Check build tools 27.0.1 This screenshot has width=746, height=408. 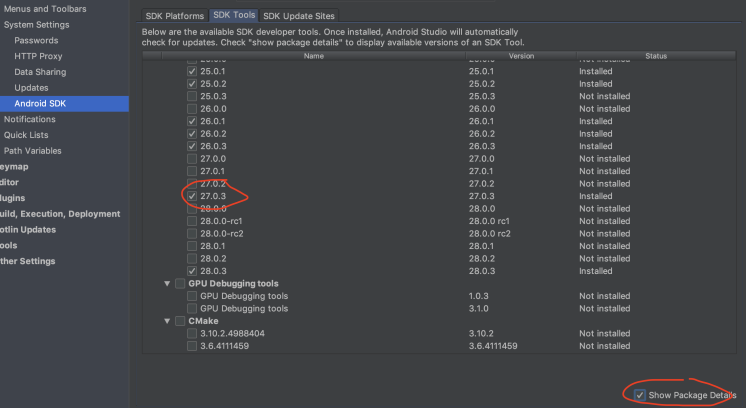tap(192, 171)
